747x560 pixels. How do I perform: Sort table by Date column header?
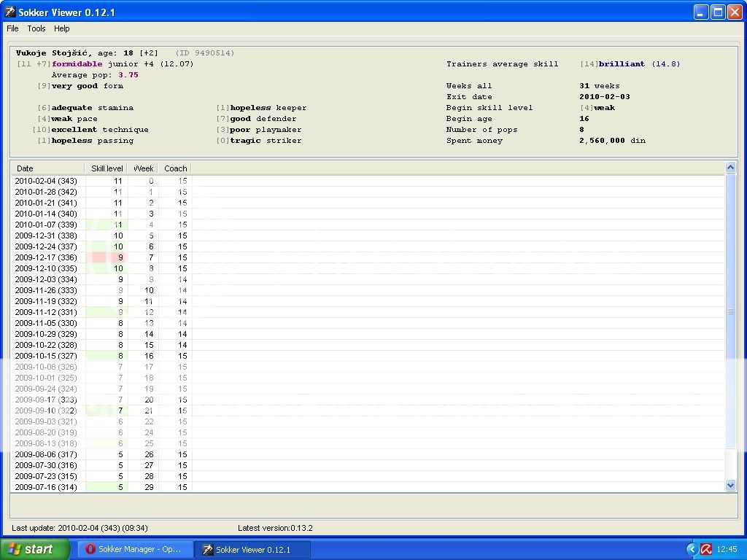(47, 168)
